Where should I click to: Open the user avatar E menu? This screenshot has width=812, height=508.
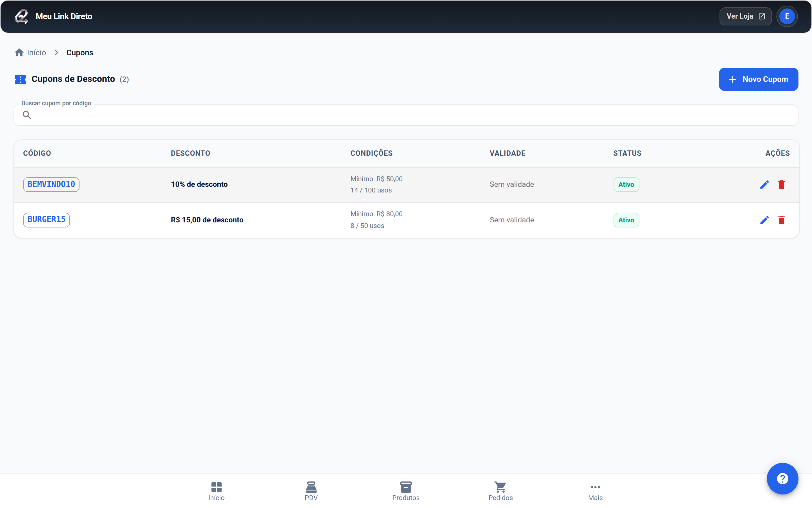(787, 16)
